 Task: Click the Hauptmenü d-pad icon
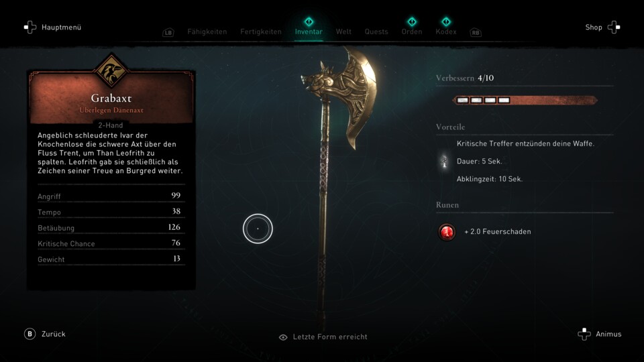(x=30, y=27)
